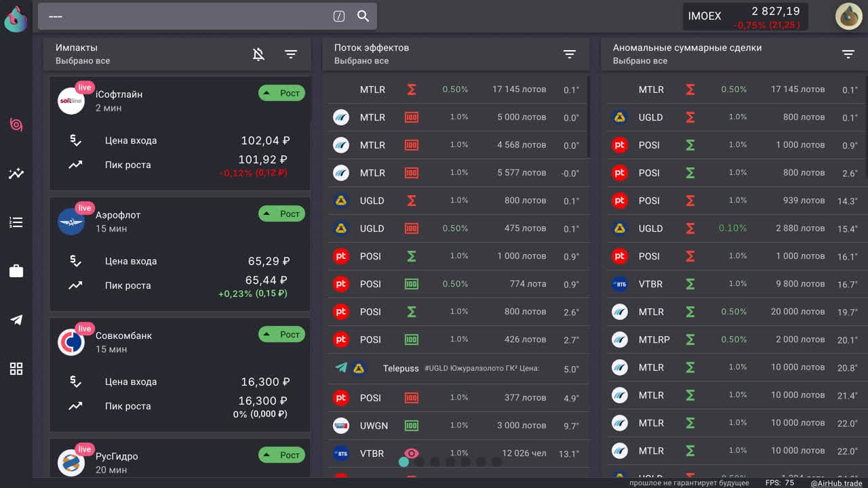Click sigma icon on UGLD 800 лотов row in Поток эффектов

tap(411, 201)
